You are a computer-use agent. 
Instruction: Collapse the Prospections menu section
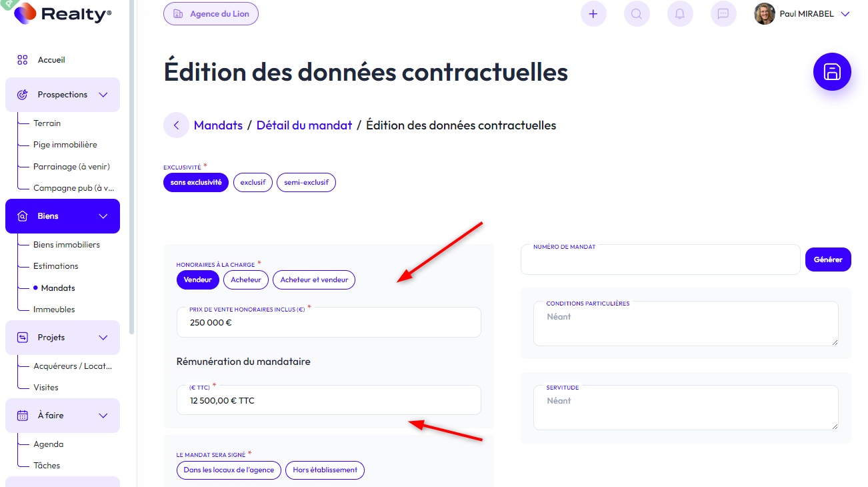click(x=103, y=95)
